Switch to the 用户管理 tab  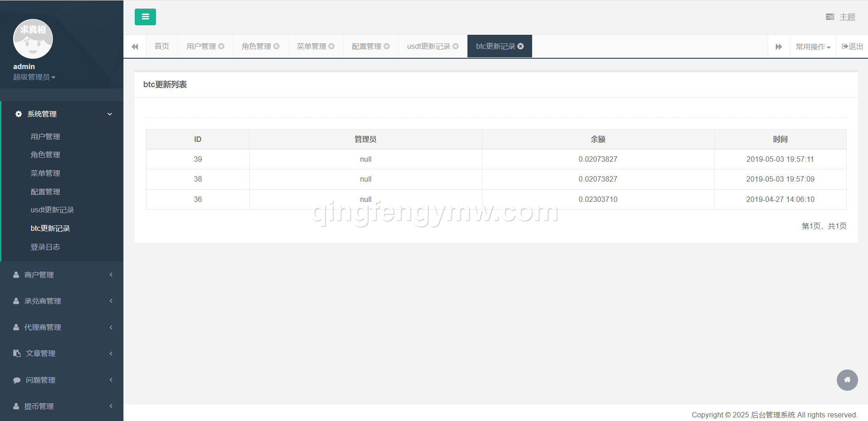[201, 46]
